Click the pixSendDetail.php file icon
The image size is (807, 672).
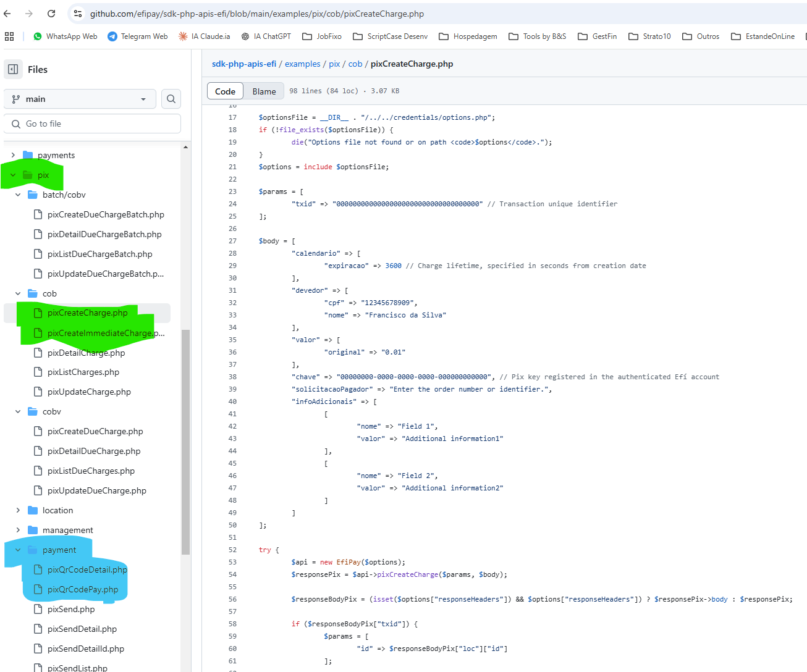pos(38,629)
